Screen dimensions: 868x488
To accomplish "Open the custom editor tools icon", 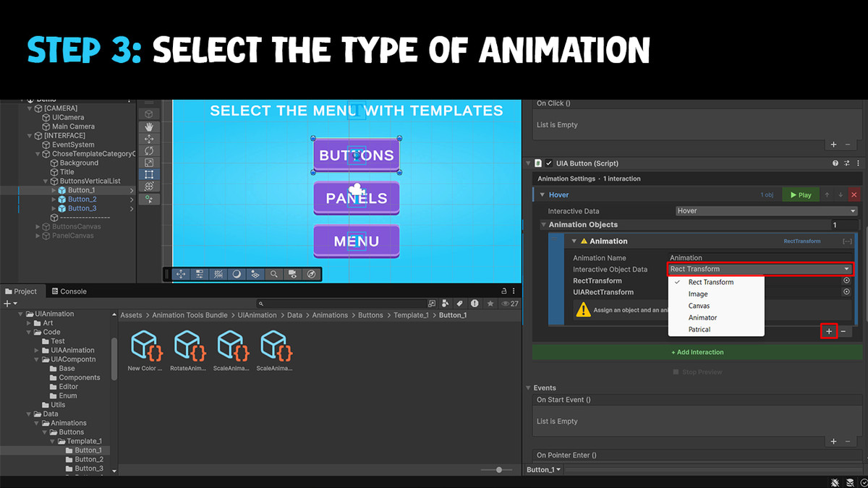I will [149, 199].
